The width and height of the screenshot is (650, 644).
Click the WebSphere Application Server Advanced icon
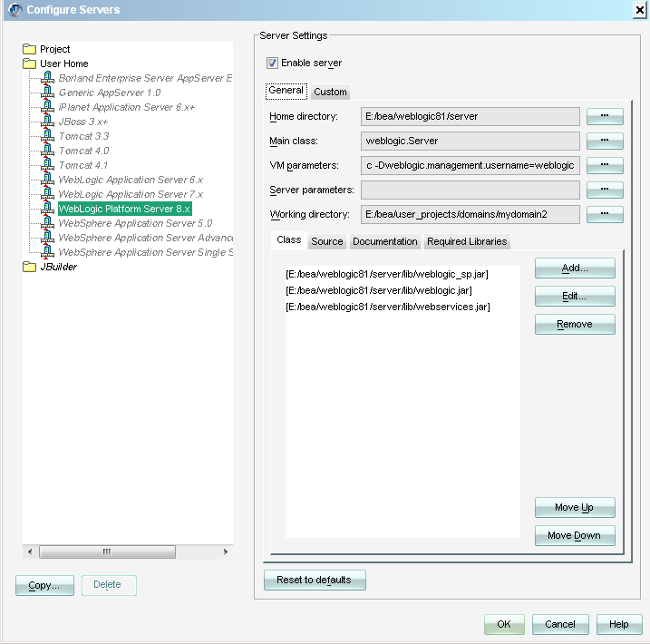coord(47,238)
